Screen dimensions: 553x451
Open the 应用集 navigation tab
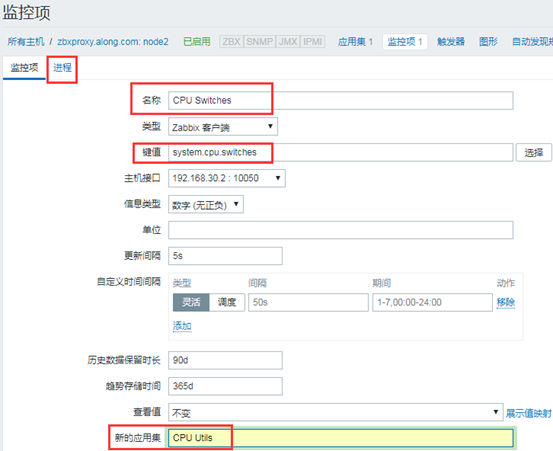(355, 42)
